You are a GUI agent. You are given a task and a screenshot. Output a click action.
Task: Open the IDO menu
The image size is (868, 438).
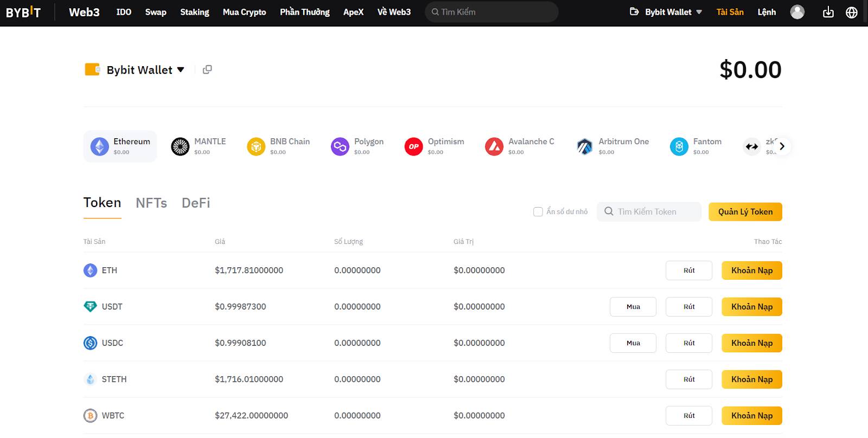click(x=124, y=12)
